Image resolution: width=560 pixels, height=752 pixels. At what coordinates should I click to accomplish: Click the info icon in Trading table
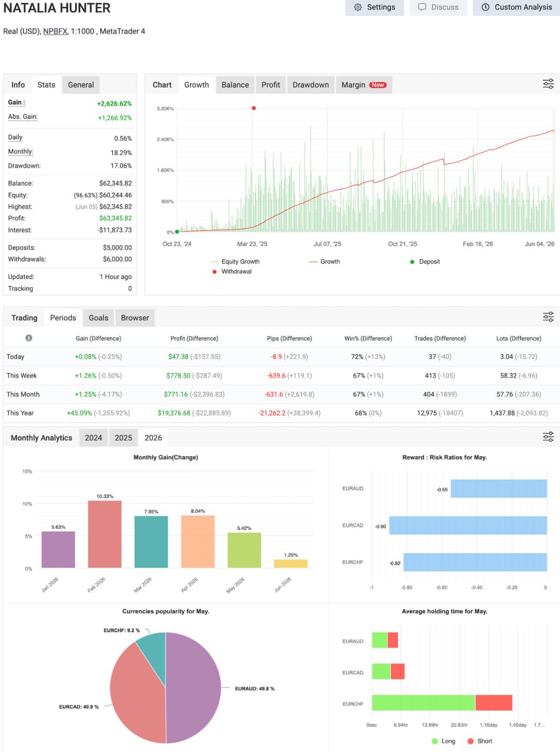click(29, 338)
